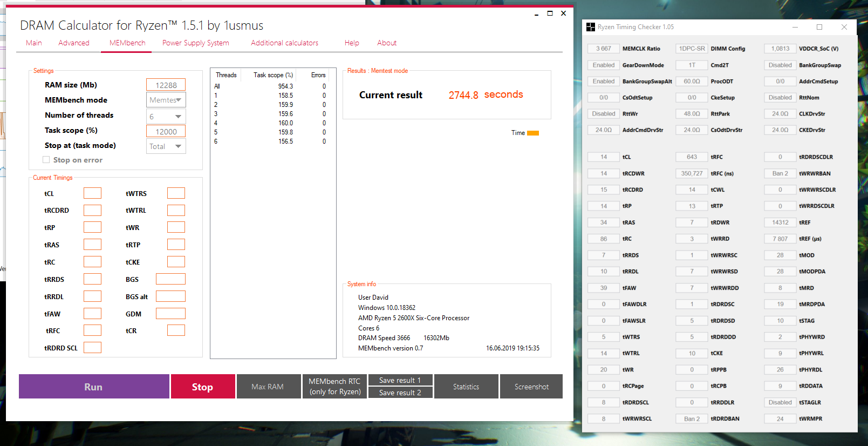
Task: Click the BankGroupSwap Disabled value
Action: pos(780,65)
